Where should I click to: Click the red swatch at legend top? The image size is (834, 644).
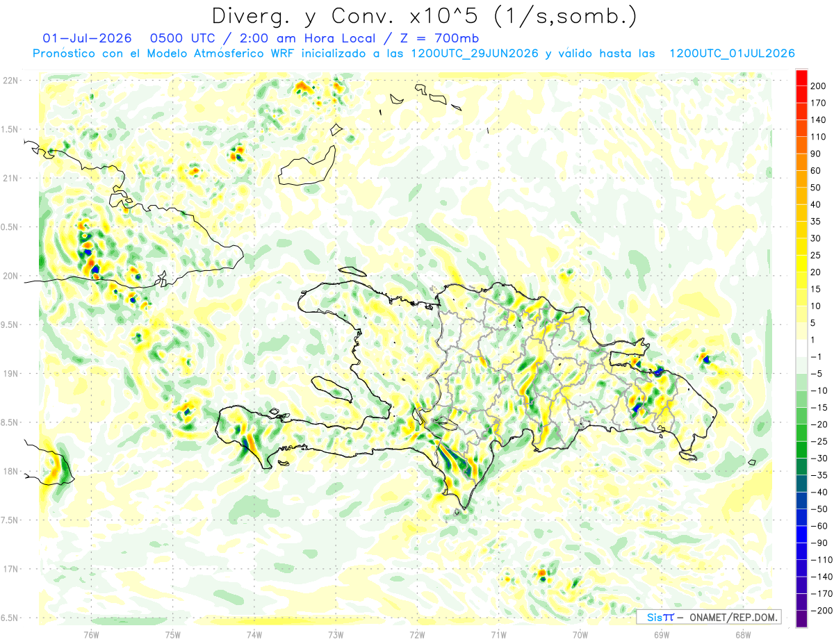pyautogui.click(x=801, y=78)
